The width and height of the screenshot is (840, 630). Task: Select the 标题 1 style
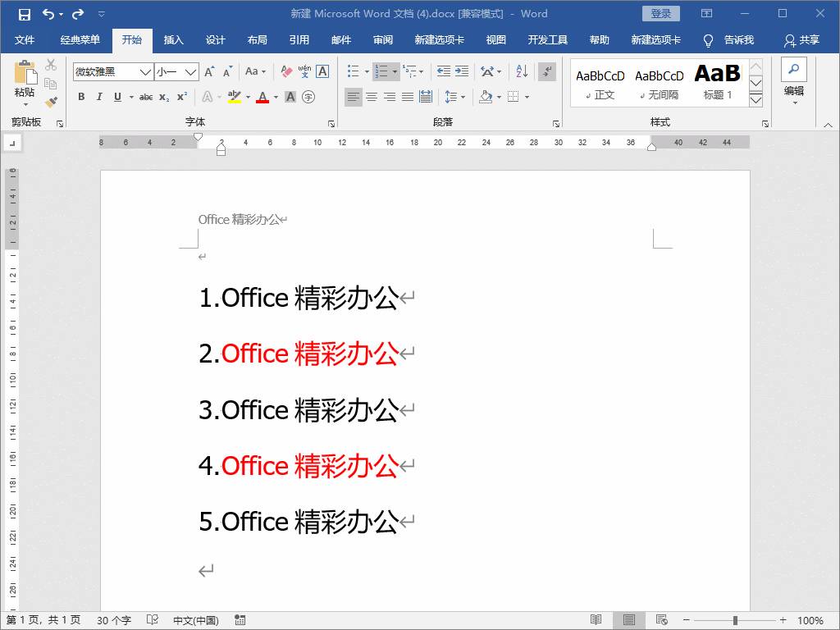click(x=718, y=84)
